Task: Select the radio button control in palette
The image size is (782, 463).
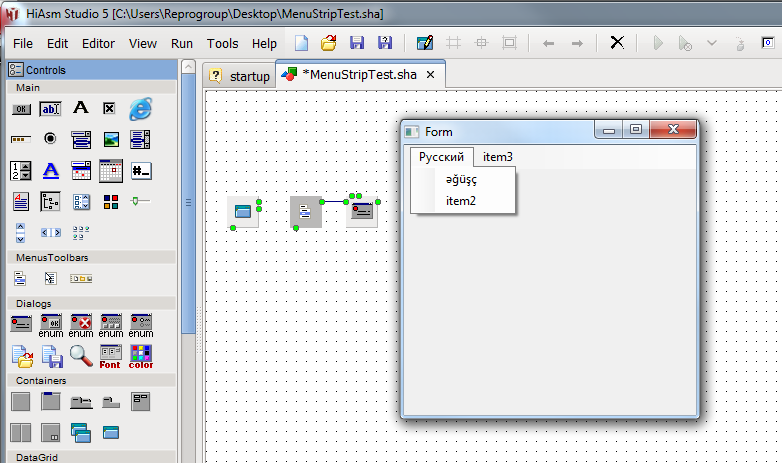Action: (50, 139)
